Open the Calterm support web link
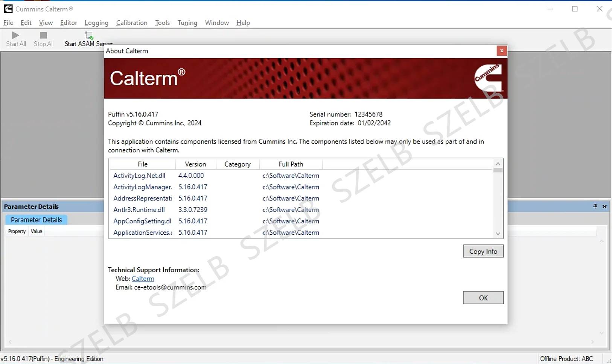 (x=143, y=278)
